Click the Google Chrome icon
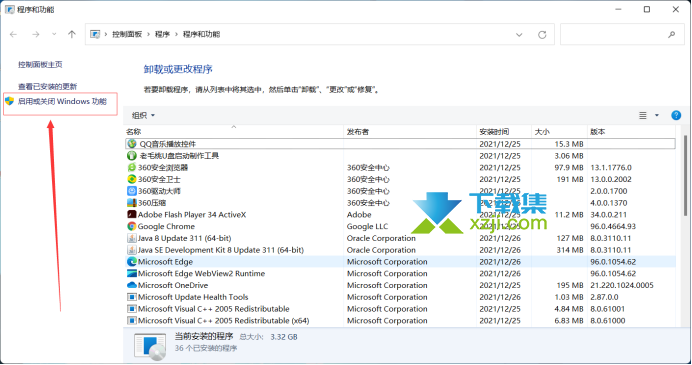This screenshot has width=692, height=365. click(x=132, y=226)
